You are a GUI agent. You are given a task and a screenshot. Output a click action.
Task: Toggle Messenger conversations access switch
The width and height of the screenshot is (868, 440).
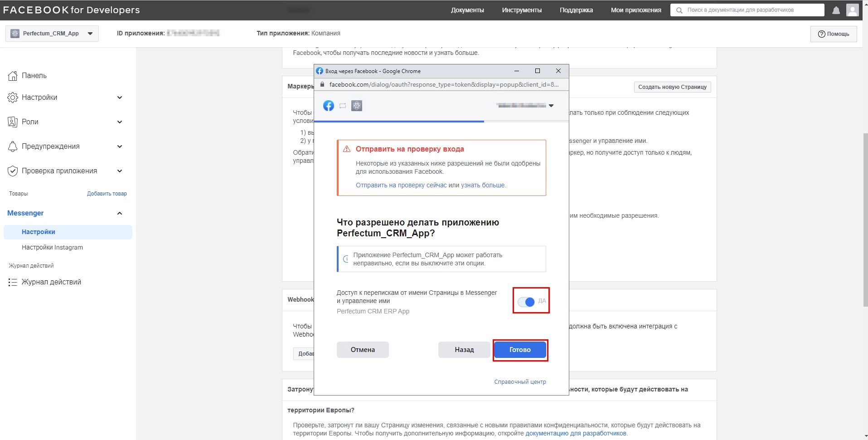pyautogui.click(x=526, y=302)
